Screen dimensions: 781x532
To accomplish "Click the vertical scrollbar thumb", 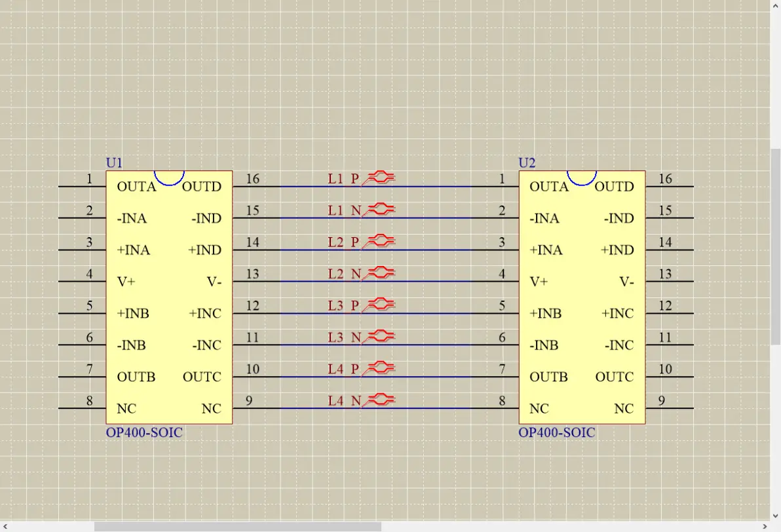I will pos(776,246).
